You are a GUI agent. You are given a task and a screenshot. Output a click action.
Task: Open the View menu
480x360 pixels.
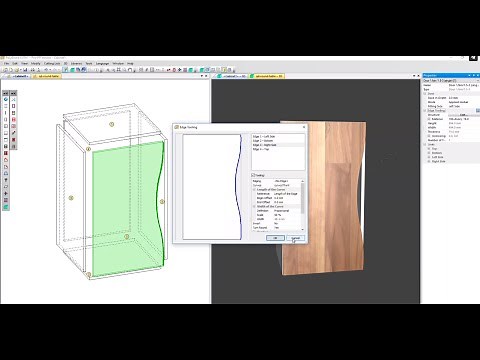(25, 63)
